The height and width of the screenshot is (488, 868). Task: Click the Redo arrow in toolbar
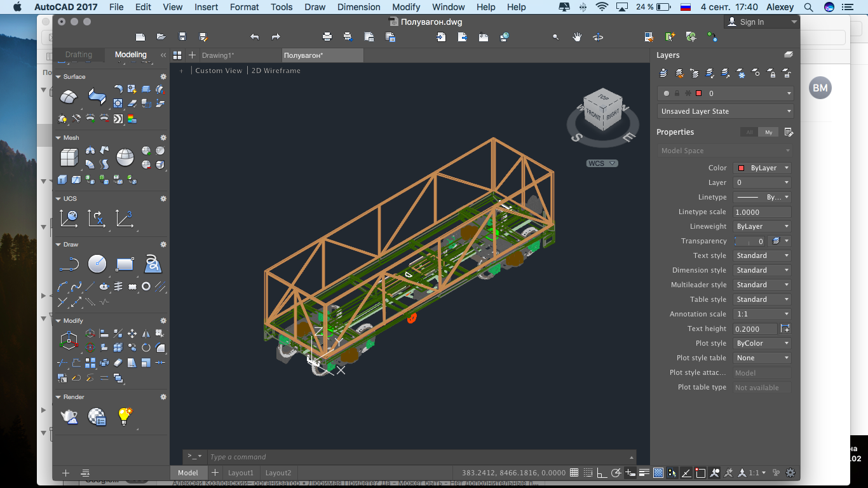pyautogui.click(x=276, y=37)
